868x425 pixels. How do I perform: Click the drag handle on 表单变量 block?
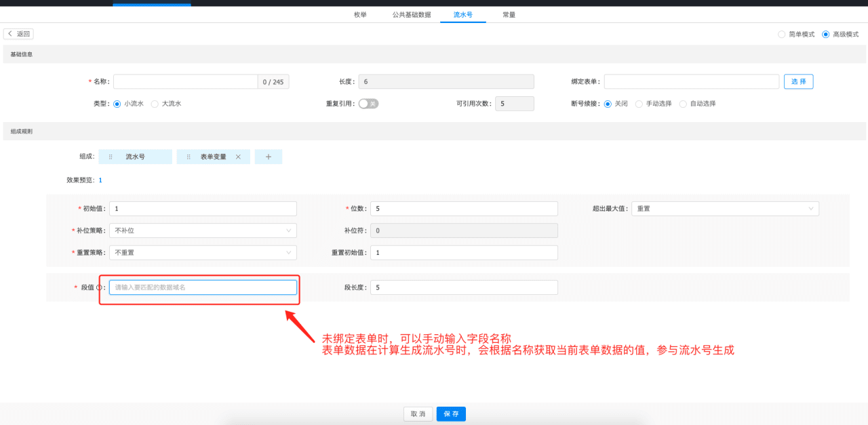(189, 157)
